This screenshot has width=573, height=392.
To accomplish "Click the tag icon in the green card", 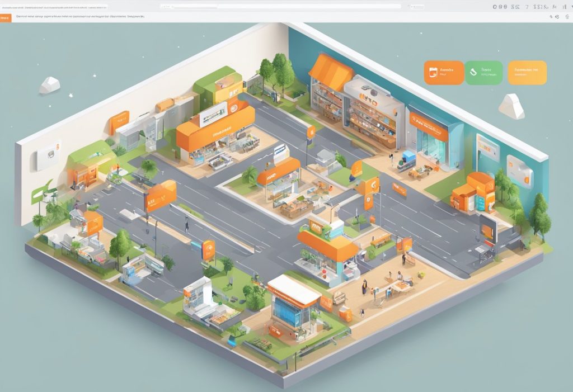I will pyautogui.click(x=473, y=72).
